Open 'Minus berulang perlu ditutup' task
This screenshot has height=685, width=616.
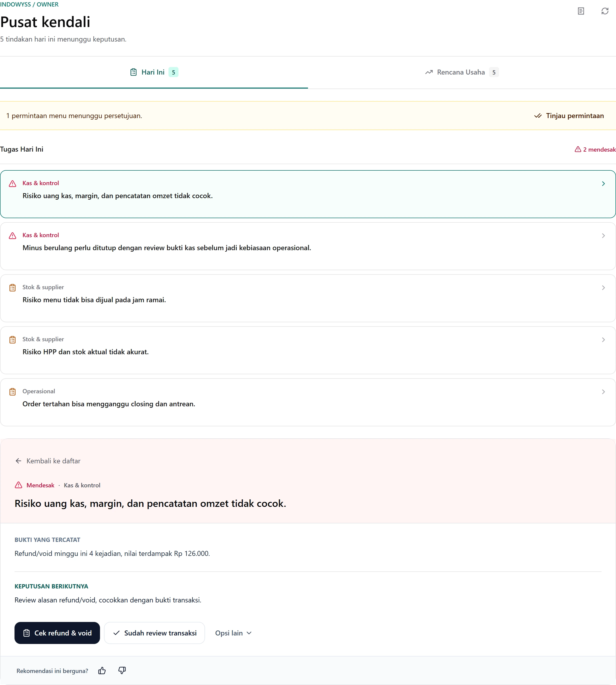(308, 246)
